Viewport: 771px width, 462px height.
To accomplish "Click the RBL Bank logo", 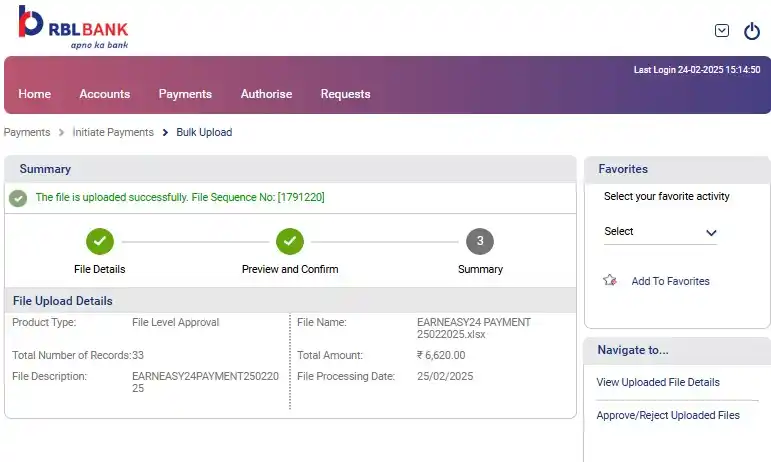I will [73, 28].
